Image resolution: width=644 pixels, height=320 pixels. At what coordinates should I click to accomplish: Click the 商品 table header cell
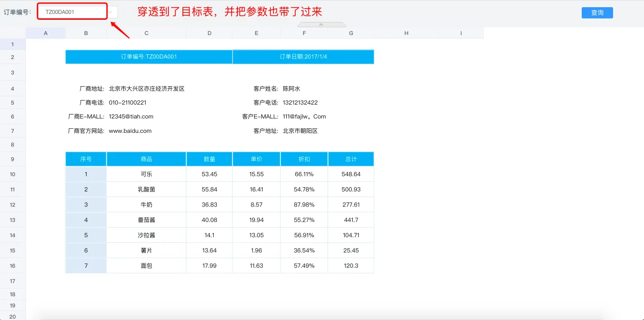coord(147,159)
